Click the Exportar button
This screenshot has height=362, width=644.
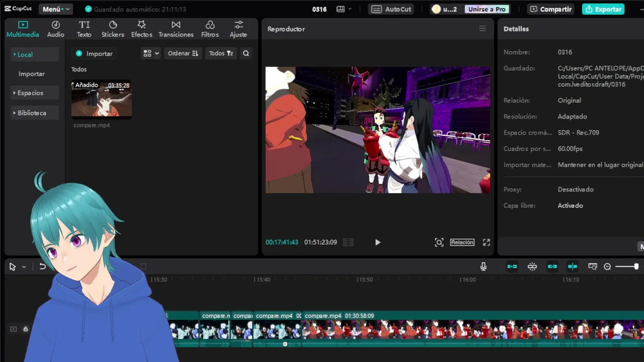coord(603,9)
